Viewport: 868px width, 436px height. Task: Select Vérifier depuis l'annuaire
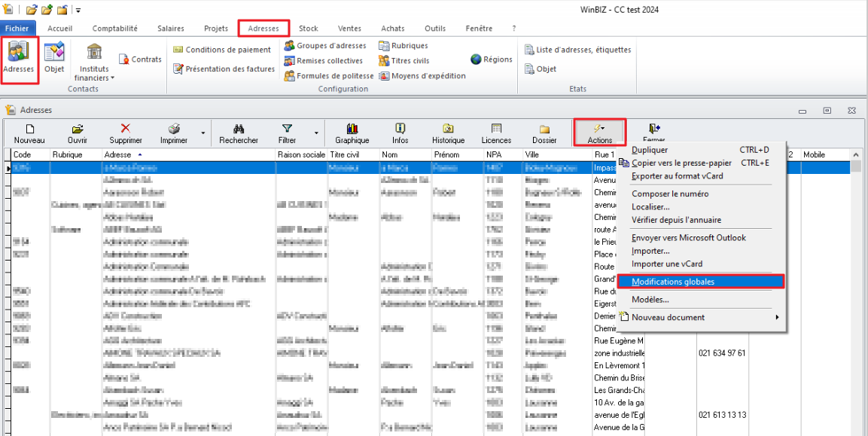702,220
